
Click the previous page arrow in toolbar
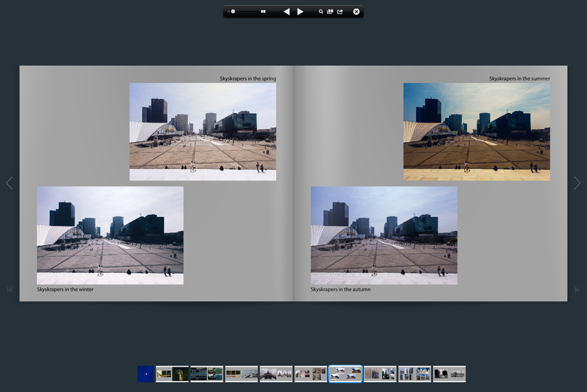tap(286, 12)
